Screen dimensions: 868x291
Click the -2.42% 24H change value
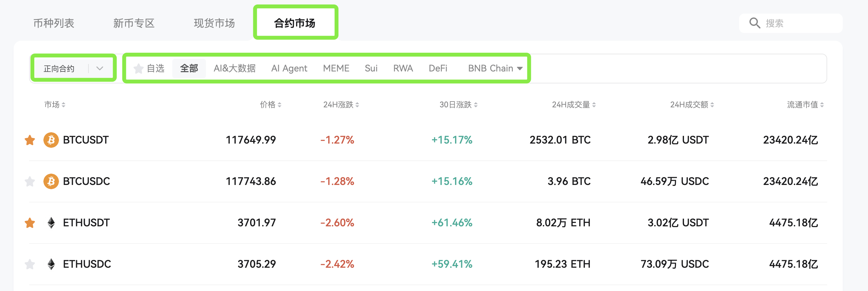pyautogui.click(x=337, y=264)
